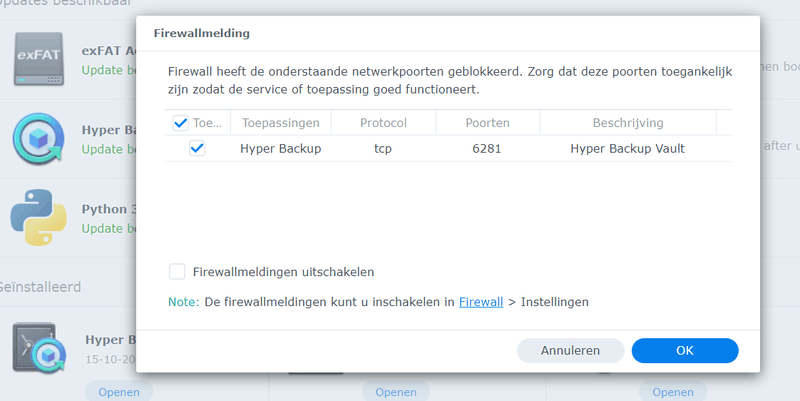Image resolution: width=800 pixels, height=401 pixels.
Task: Click the Hyper Backup Vault safe icon
Action: pyautogui.click(x=39, y=347)
